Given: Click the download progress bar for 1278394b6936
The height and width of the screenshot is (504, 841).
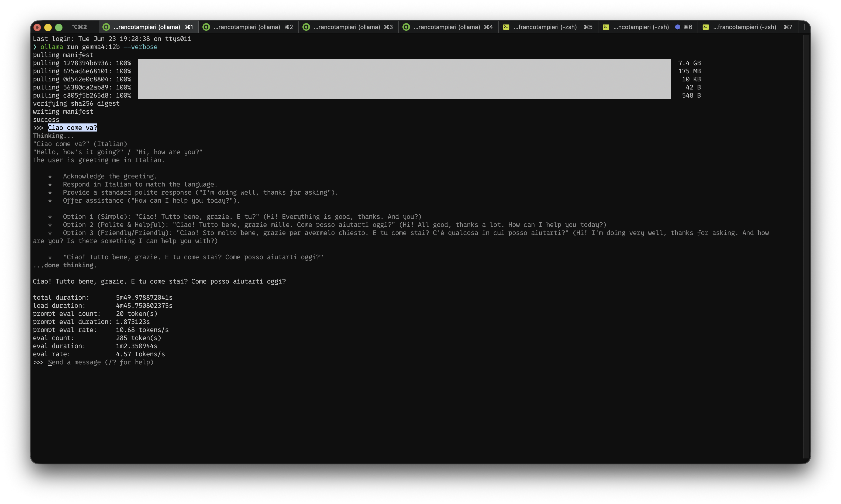Looking at the screenshot, I should click(404, 63).
